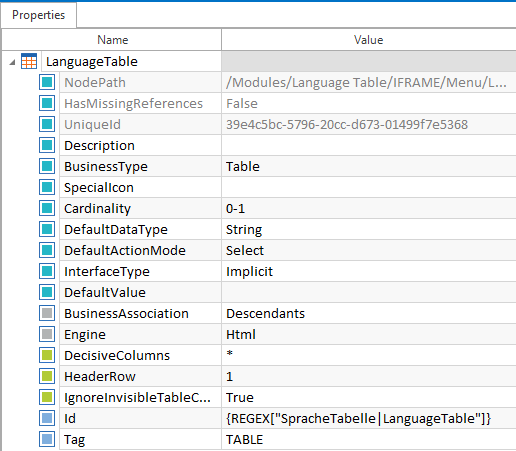Click the empty Description value field
Viewport: 516px width, 451px height.
[369, 145]
